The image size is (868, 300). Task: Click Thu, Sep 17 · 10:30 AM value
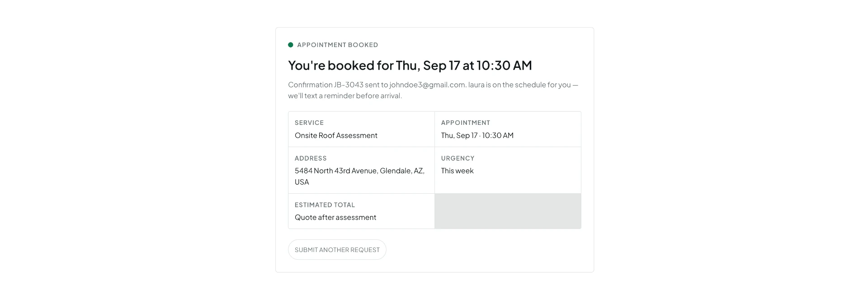tap(477, 135)
